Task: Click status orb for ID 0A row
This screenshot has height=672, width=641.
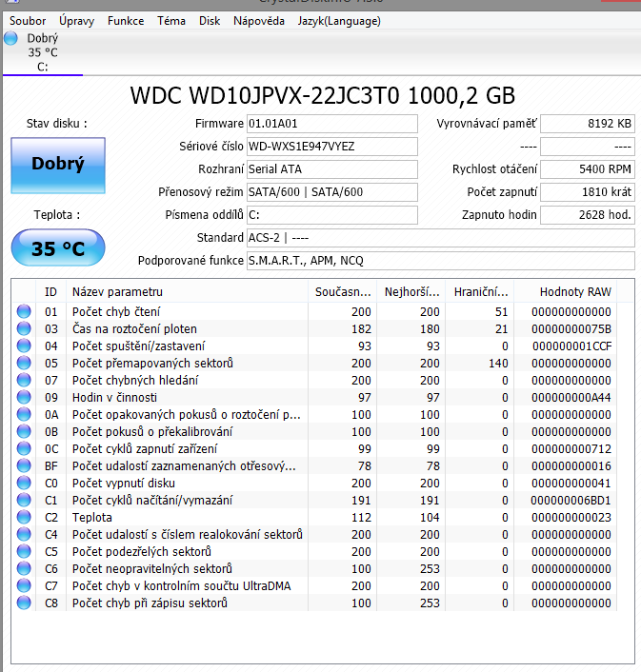Action: tap(24, 414)
